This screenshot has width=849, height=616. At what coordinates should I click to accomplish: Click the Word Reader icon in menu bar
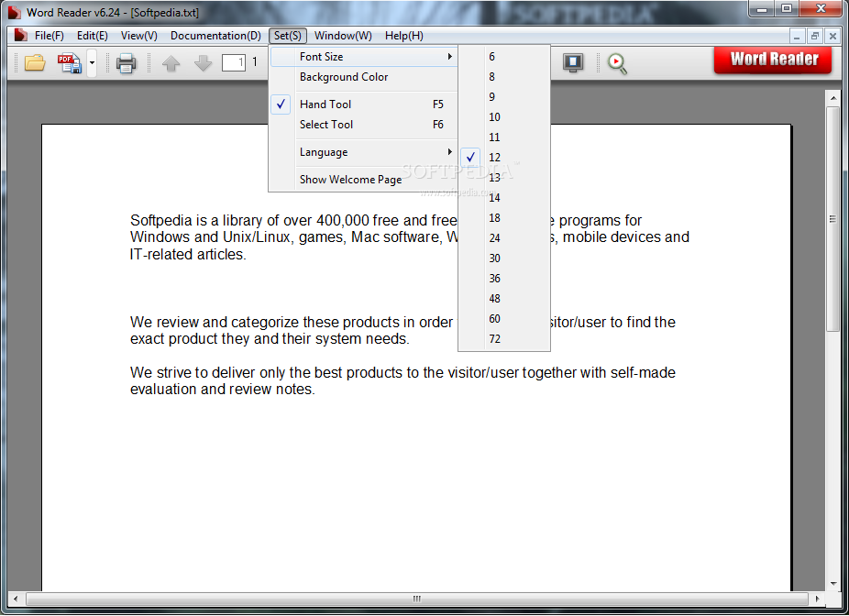20,35
